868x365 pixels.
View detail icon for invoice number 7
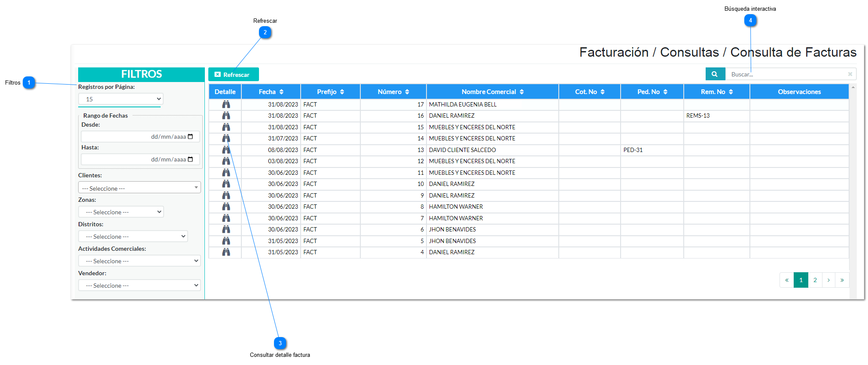(x=226, y=218)
